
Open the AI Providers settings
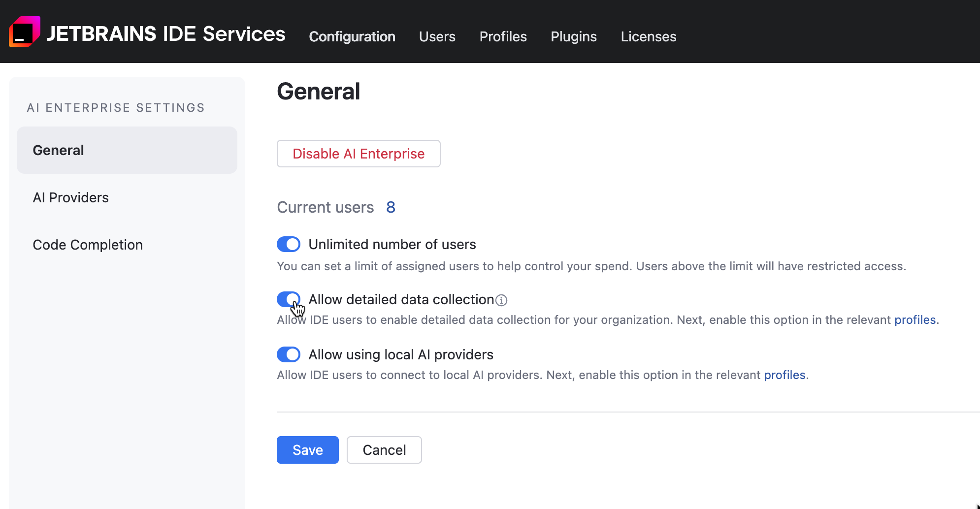click(x=70, y=197)
